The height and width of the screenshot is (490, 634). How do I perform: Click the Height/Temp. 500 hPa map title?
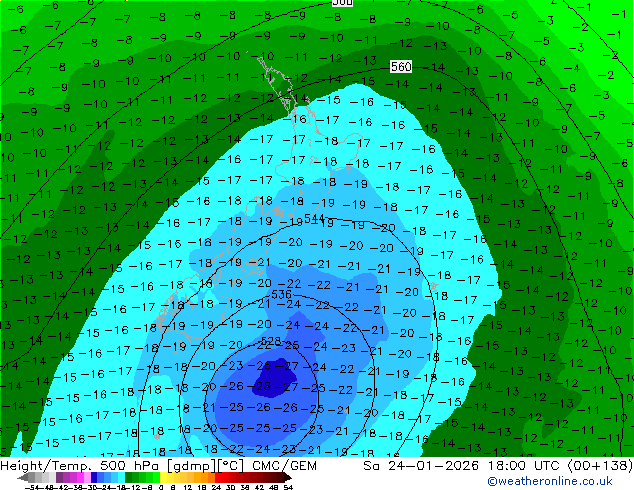click(x=81, y=466)
